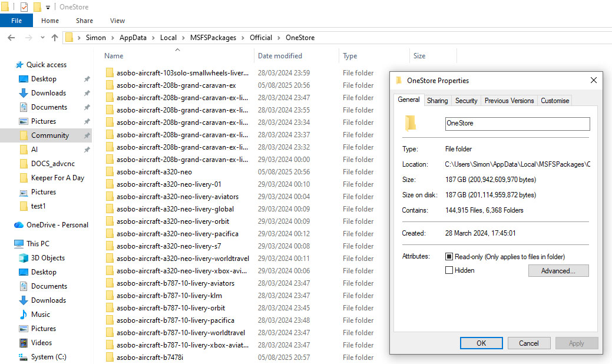This screenshot has height=364, width=612.
Task: Click the OneDrive cloud icon in sidebar
Action: pos(19,225)
